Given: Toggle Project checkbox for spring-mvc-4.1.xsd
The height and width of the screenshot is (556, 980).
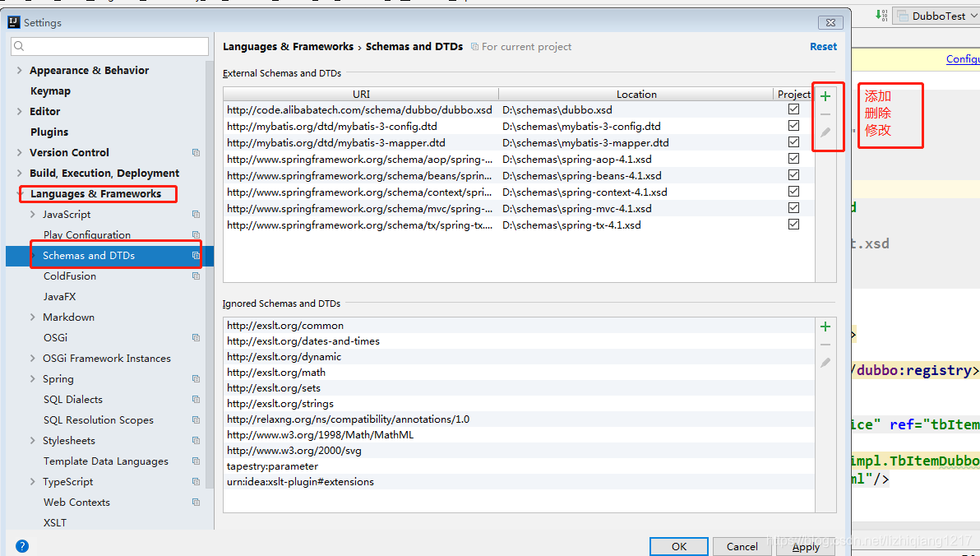Looking at the screenshot, I should [x=793, y=207].
